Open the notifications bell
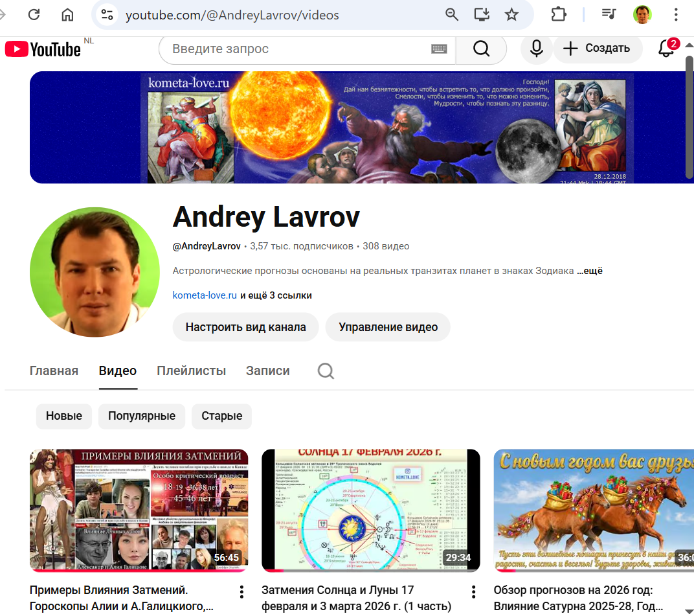 coord(666,49)
